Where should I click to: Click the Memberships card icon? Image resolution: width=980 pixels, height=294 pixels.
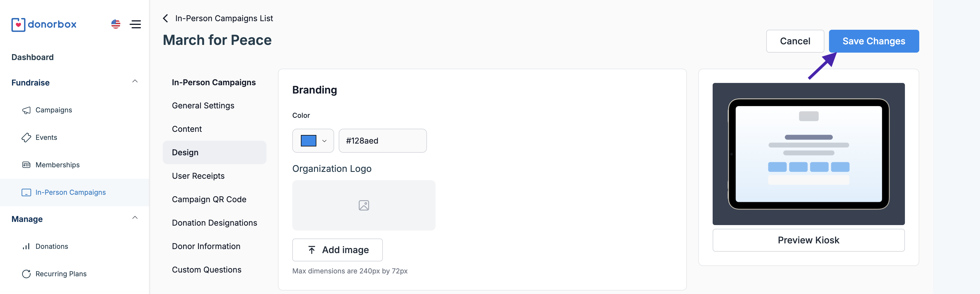(x=26, y=165)
